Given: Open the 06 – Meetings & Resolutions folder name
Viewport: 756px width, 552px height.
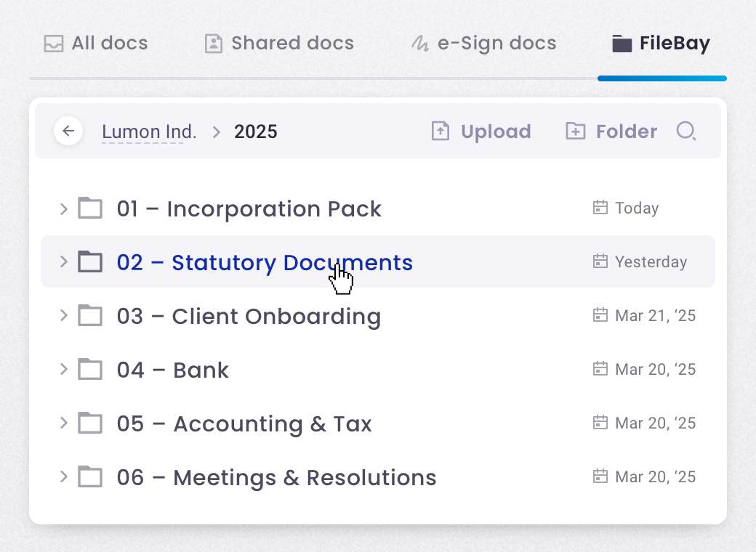Looking at the screenshot, I should (276, 477).
